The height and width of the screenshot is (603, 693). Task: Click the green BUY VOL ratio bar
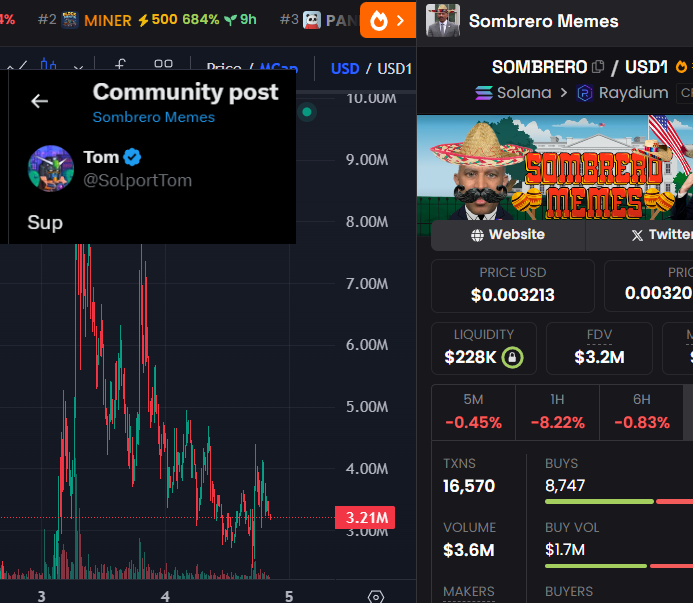[x=596, y=566]
